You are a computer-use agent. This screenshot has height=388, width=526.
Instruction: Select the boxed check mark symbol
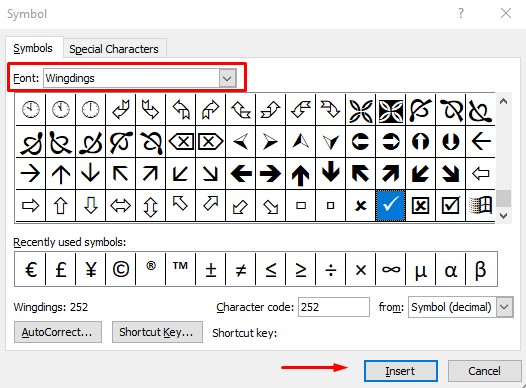coord(451,205)
